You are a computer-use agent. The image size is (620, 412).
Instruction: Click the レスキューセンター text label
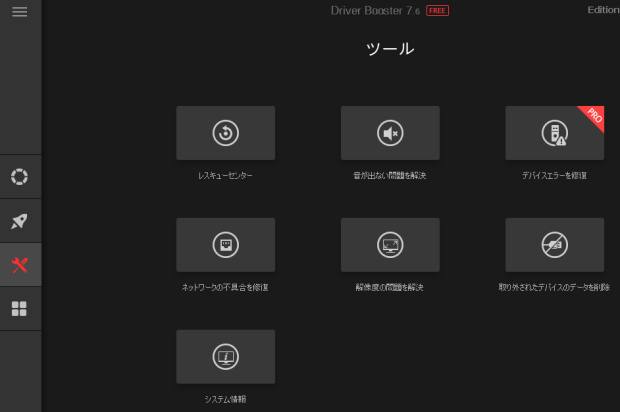pyautogui.click(x=225, y=176)
